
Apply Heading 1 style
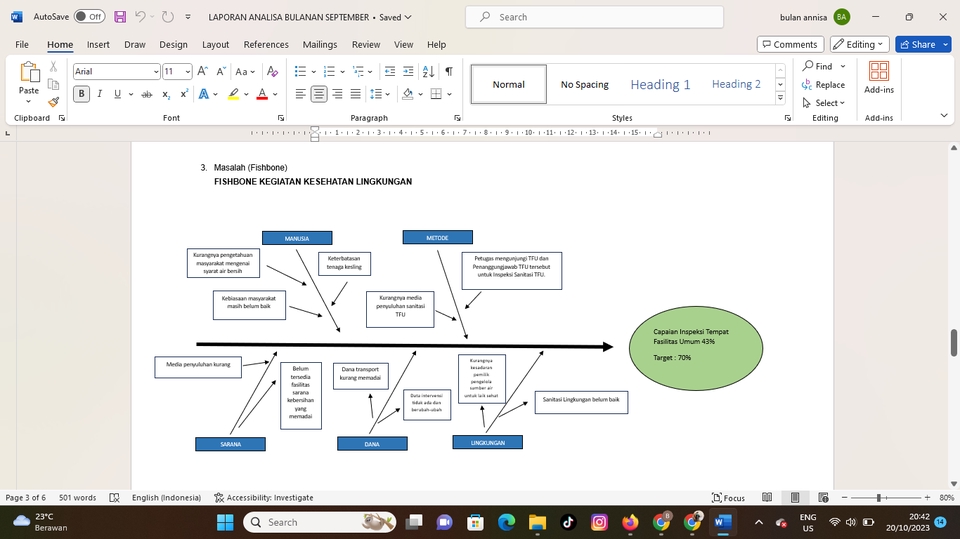(x=660, y=85)
